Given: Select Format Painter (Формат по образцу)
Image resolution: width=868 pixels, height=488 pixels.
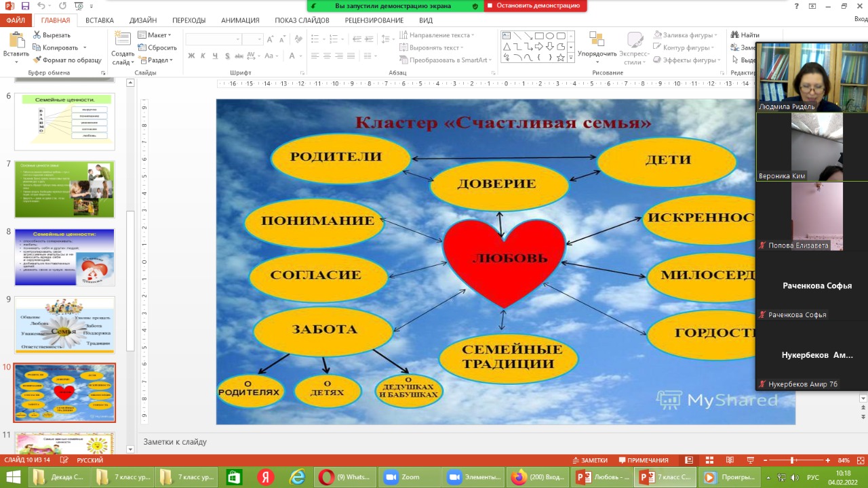Looking at the screenshot, I should pos(66,60).
